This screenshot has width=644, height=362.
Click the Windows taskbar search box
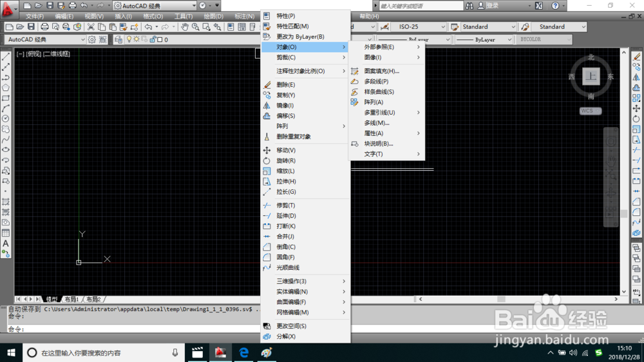click(102, 352)
